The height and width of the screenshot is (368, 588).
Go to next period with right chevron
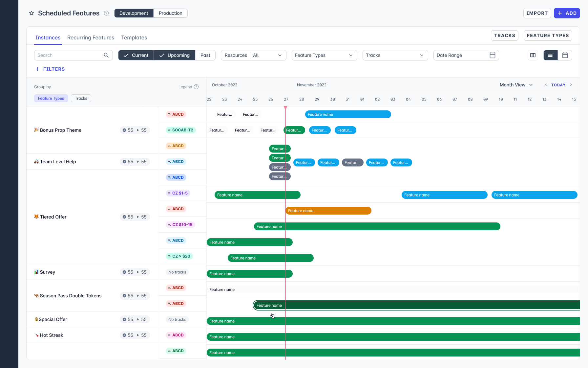click(571, 85)
